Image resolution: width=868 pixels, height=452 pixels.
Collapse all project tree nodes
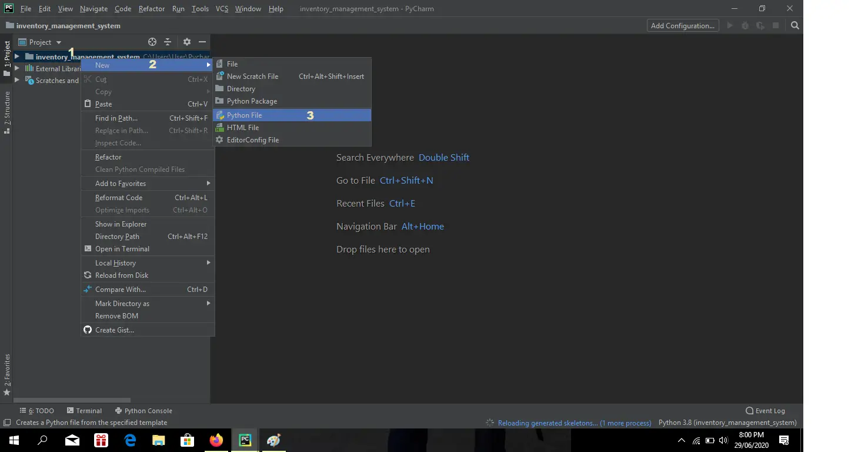click(x=168, y=42)
